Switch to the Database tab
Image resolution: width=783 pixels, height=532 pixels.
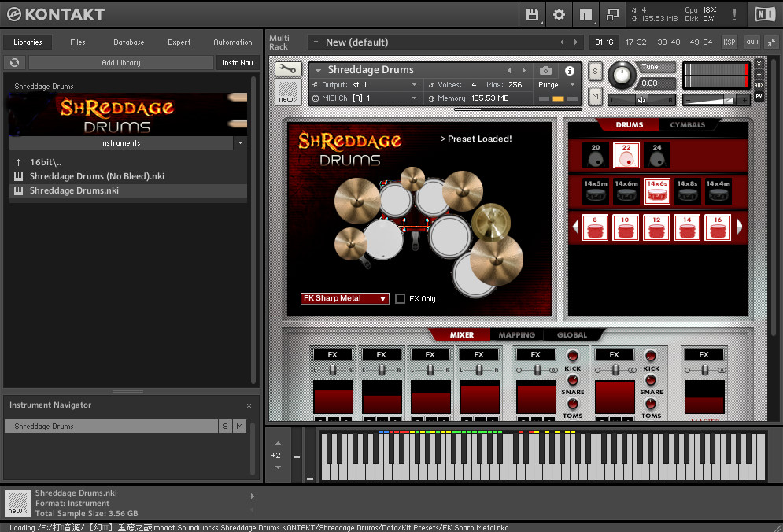(x=129, y=42)
